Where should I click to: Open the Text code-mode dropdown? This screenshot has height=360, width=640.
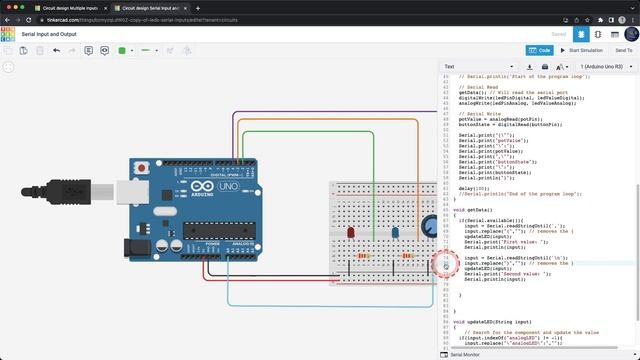click(478, 67)
